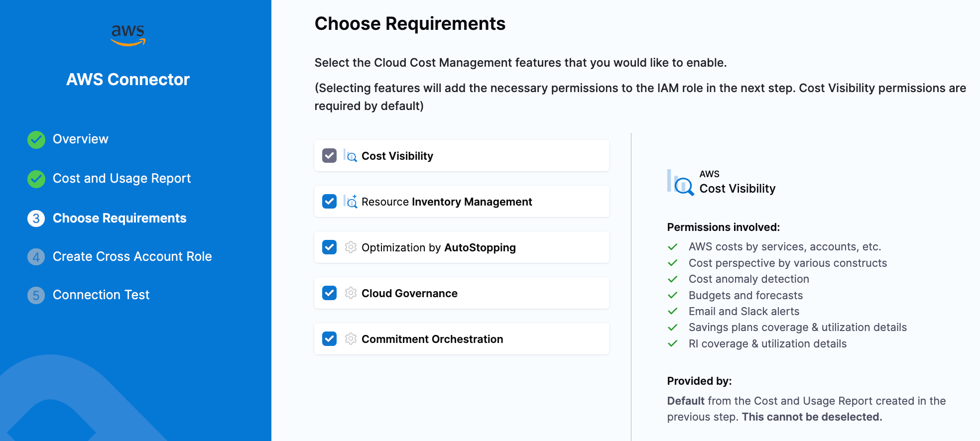Screen dimensions: 980x441
Task: Click the AWS logo in sidebar
Action: tap(128, 35)
